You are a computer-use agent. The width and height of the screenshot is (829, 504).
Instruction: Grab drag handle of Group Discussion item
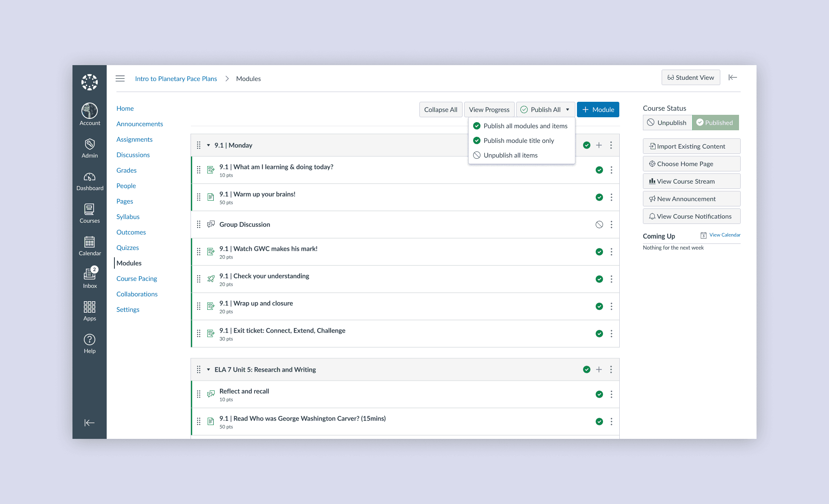(199, 225)
